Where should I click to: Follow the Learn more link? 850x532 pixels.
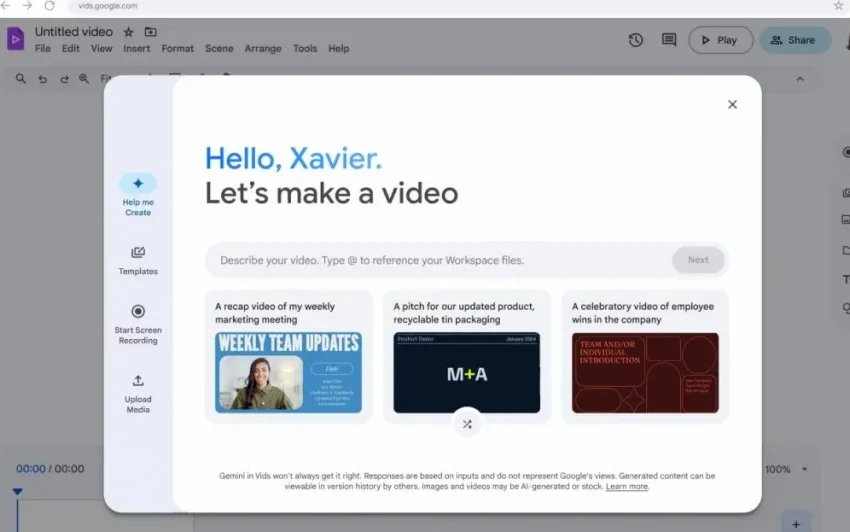pos(627,487)
